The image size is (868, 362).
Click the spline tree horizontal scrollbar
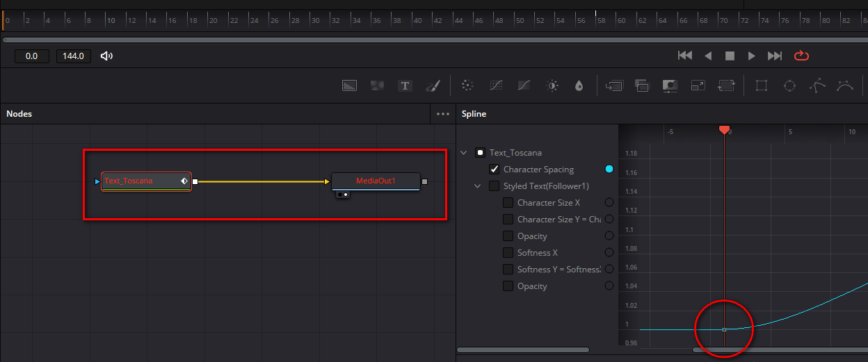click(523, 349)
